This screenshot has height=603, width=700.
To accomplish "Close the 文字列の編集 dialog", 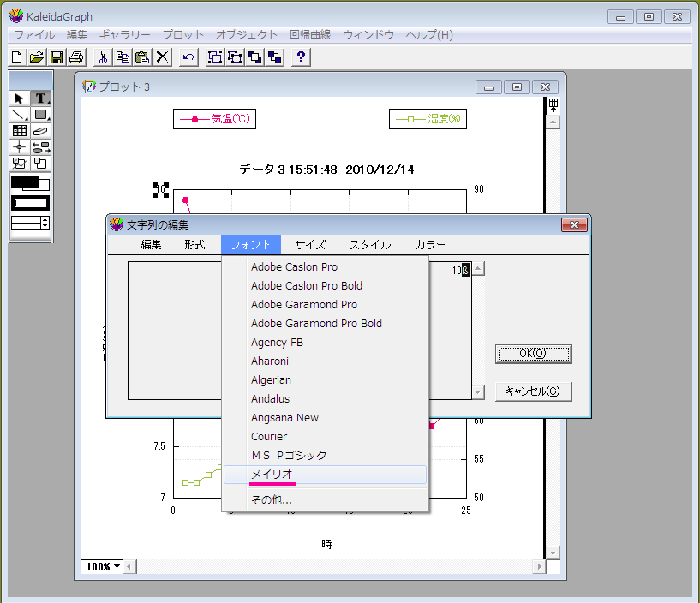I will click(x=574, y=225).
